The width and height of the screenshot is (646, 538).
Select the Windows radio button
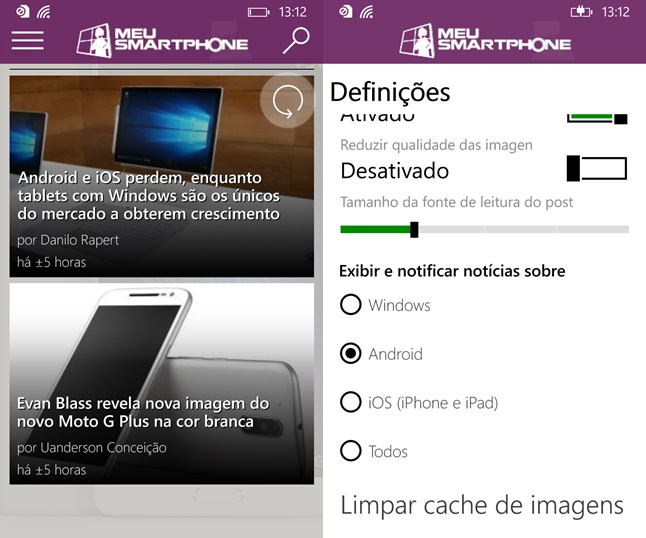pyautogui.click(x=351, y=305)
